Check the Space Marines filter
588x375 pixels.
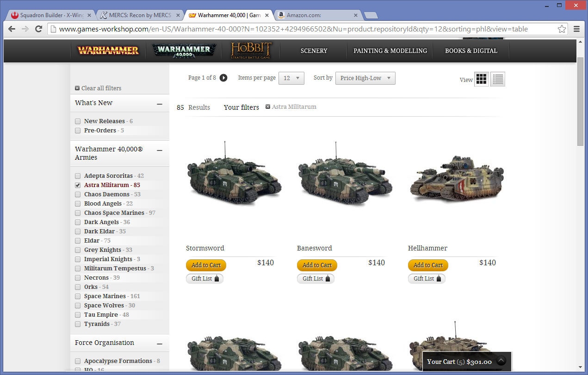(78, 296)
